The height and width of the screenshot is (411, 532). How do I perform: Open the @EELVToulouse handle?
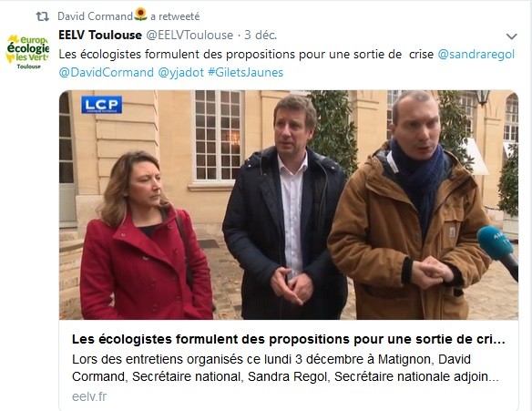click(189, 35)
